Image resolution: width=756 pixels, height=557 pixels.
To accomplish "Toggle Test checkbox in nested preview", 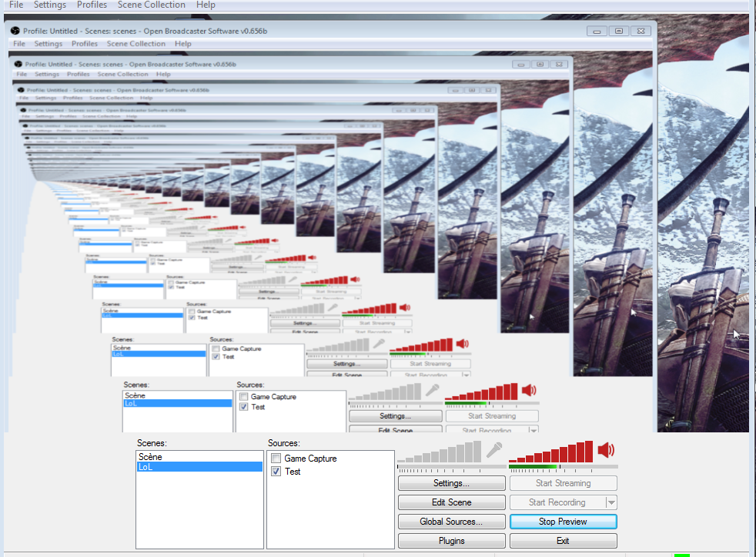I will click(x=244, y=407).
